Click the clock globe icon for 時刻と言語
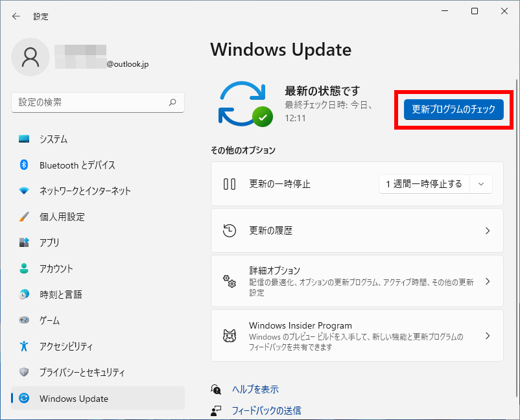This screenshot has width=520, height=420. coord(24,294)
